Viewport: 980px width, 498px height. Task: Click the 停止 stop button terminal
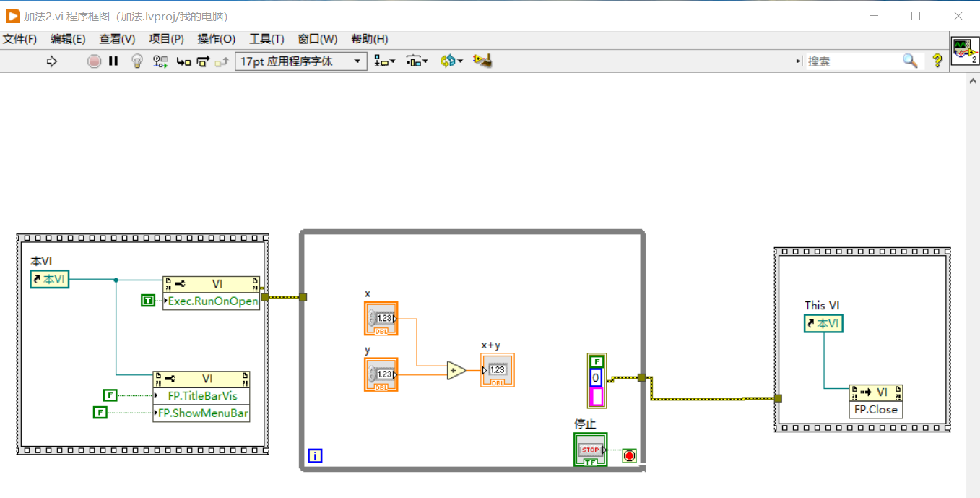(x=590, y=449)
